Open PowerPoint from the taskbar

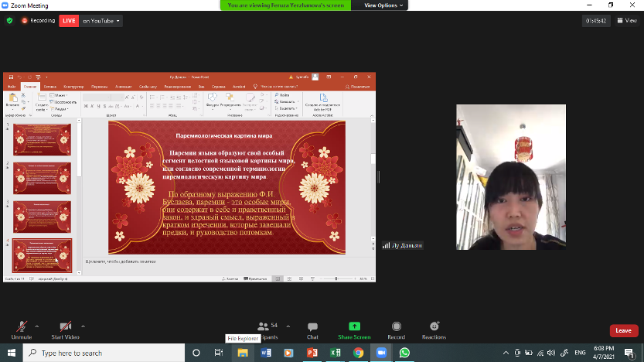tap(312, 353)
